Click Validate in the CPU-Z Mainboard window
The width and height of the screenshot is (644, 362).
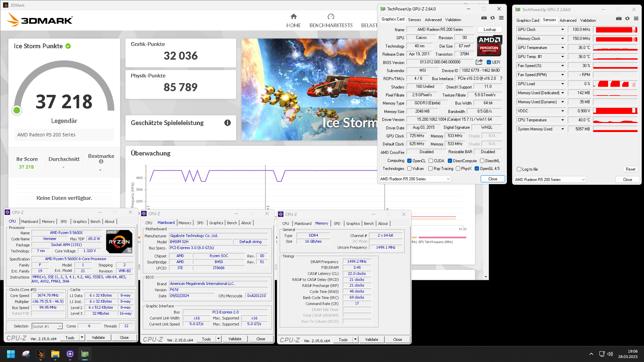click(235, 339)
